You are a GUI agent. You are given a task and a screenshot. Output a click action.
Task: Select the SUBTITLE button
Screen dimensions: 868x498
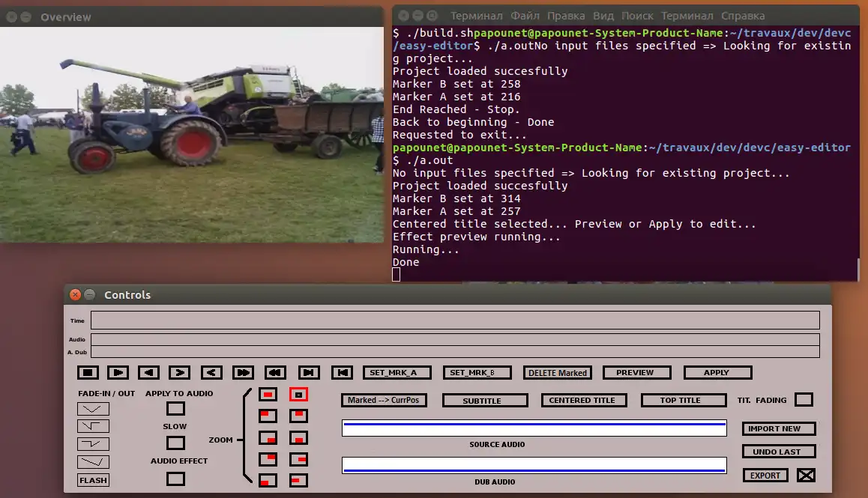pyautogui.click(x=485, y=400)
